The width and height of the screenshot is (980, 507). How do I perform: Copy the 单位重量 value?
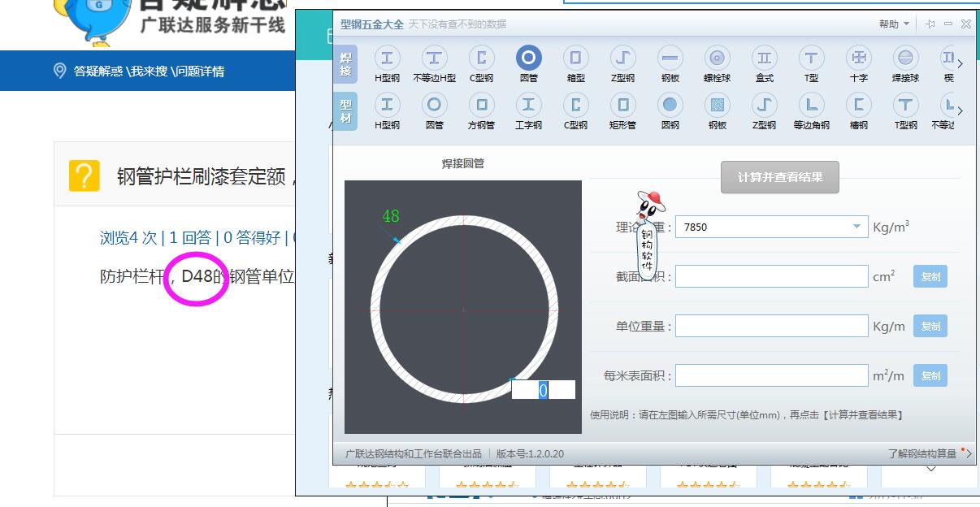point(930,326)
